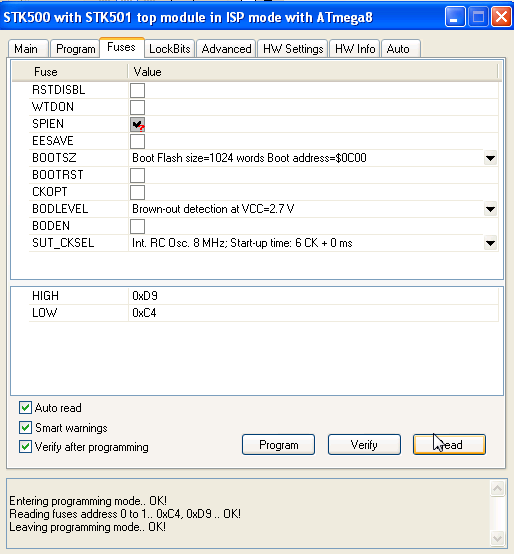Image resolution: width=514 pixels, height=554 pixels.
Task: Open the HW Info tab
Action: (355, 48)
